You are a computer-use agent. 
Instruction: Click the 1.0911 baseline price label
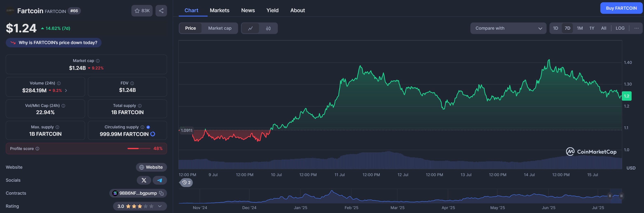pos(187,131)
